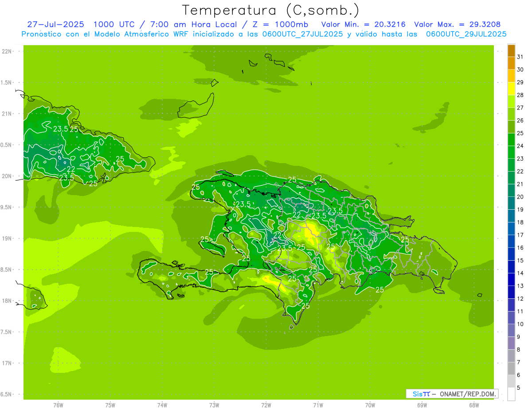Screen dimensions: 532x411
Task: Click the "18N" latitude label
Action: (7, 301)
